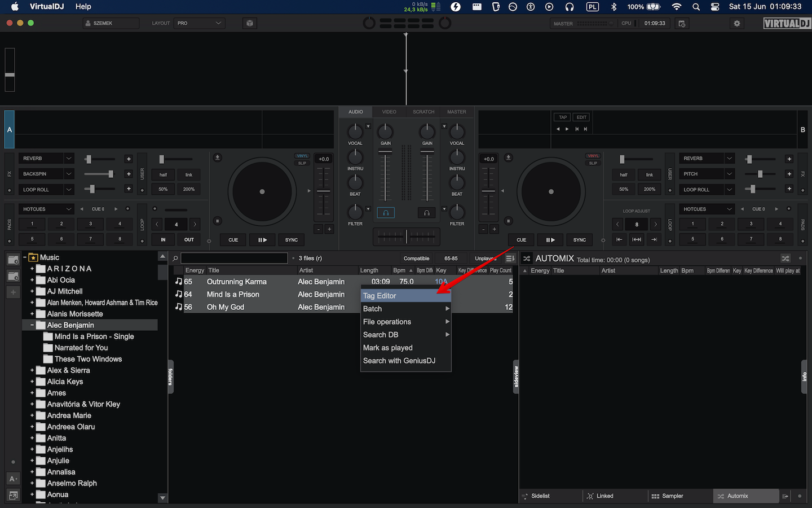
Task: Click the EDIT button on deck B
Action: click(581, 117)
